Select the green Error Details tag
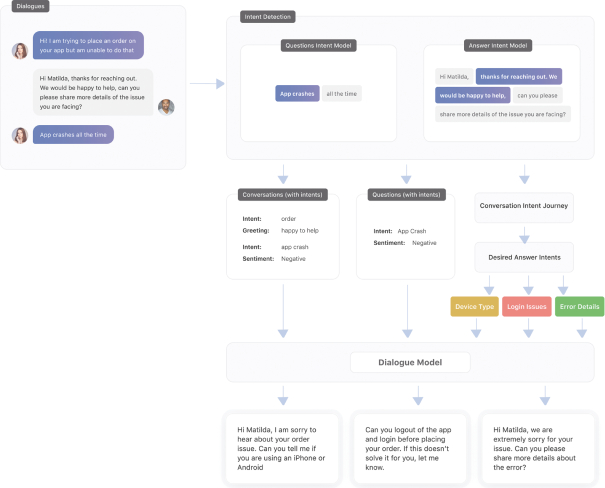 click(x=580, y=307)
